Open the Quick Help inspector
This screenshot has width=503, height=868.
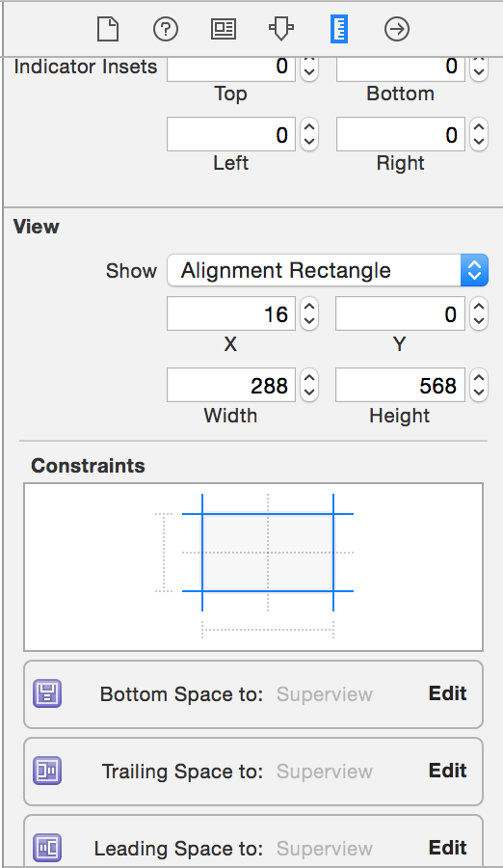click(x=166, y=29)
